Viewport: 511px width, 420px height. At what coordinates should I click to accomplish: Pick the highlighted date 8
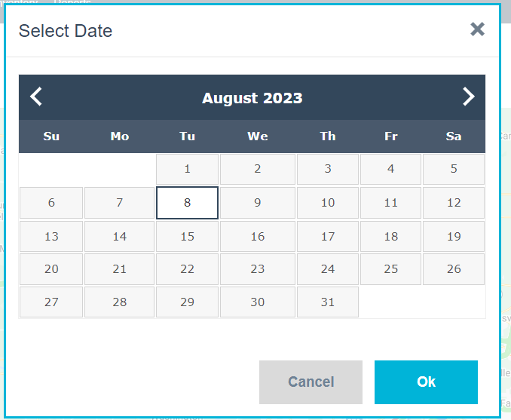188,203
